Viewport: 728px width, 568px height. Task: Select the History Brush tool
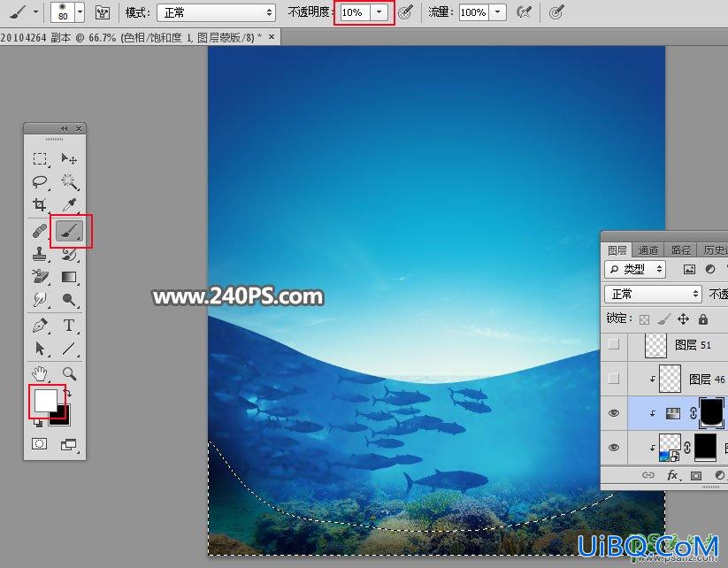[69, 254]
